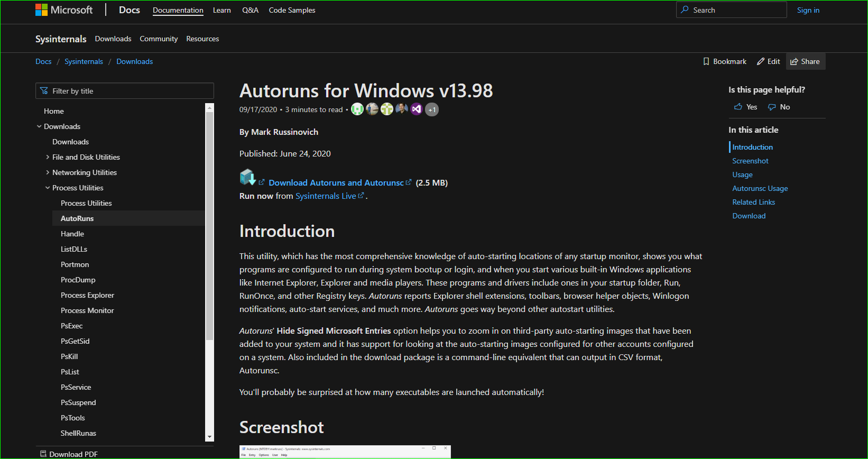Open the Resources nav item
This screenshot has width=868, height=459.
click(202, 39)
